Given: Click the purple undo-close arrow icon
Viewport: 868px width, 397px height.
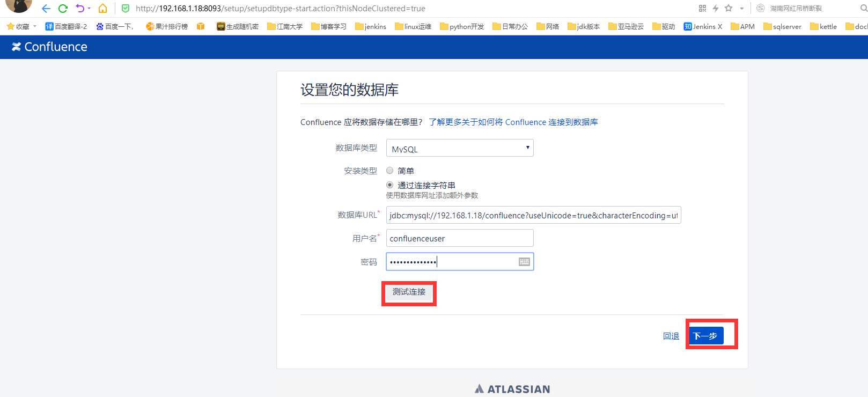Looking at the screenshot, I should 80,9.
